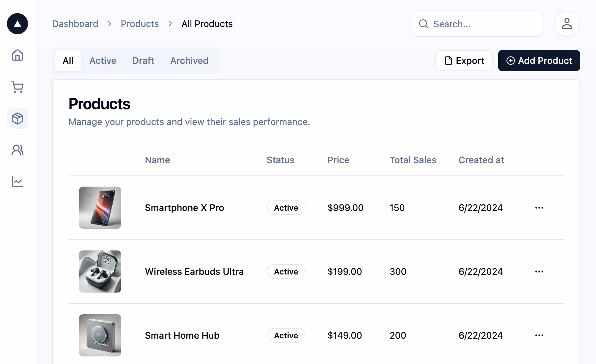Switch to the Active products tab
This screenshot has height=364, width=596.
(x=103, y=61)
